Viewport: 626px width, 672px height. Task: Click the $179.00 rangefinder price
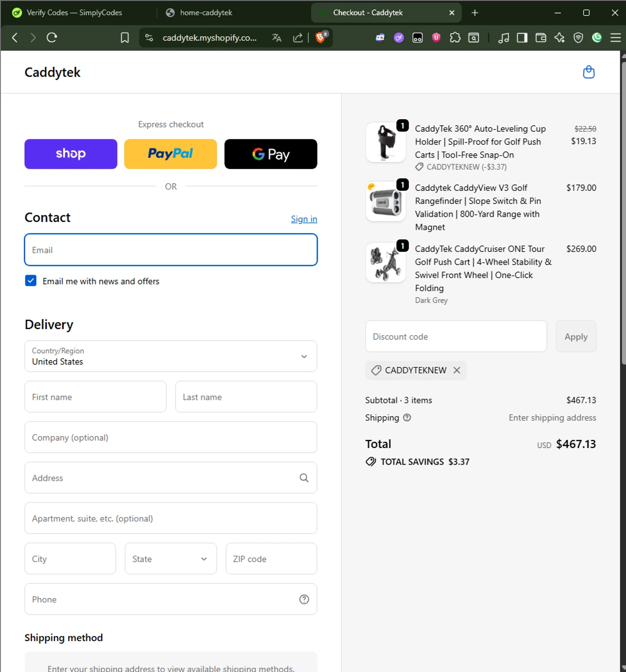tap(581, 188)
